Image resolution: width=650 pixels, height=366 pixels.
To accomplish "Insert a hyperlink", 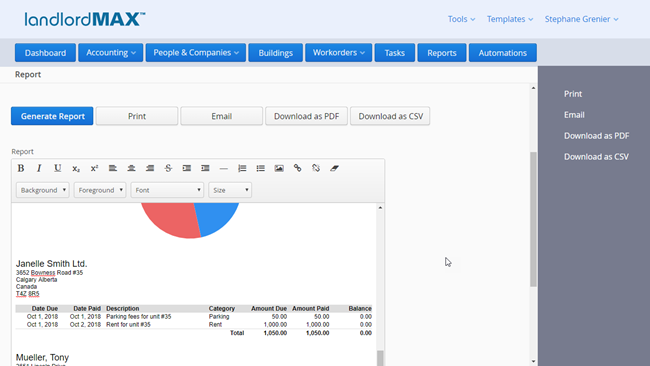I will coord(297,168).
